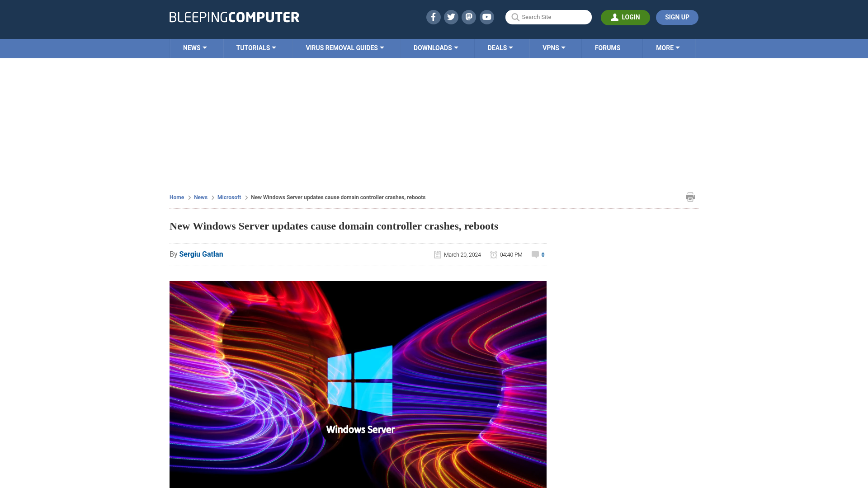
Task: Click the 04:40 PM time text
Action: [511, 255]
